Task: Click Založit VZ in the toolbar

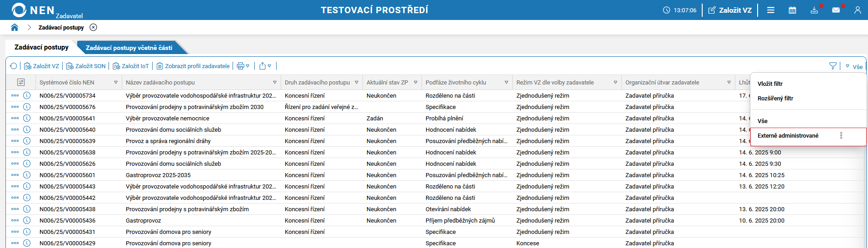Action: (x=41, y=66)
